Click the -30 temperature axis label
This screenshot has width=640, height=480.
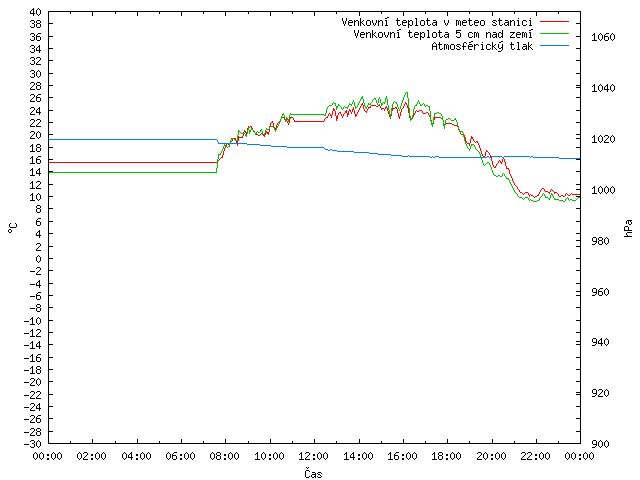[33, 444]
